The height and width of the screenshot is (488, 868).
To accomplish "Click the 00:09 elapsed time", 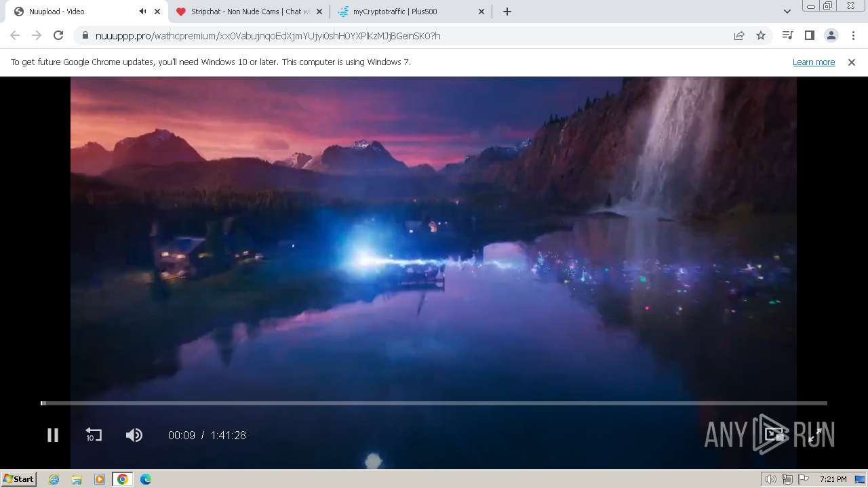I will coord(182,436).
